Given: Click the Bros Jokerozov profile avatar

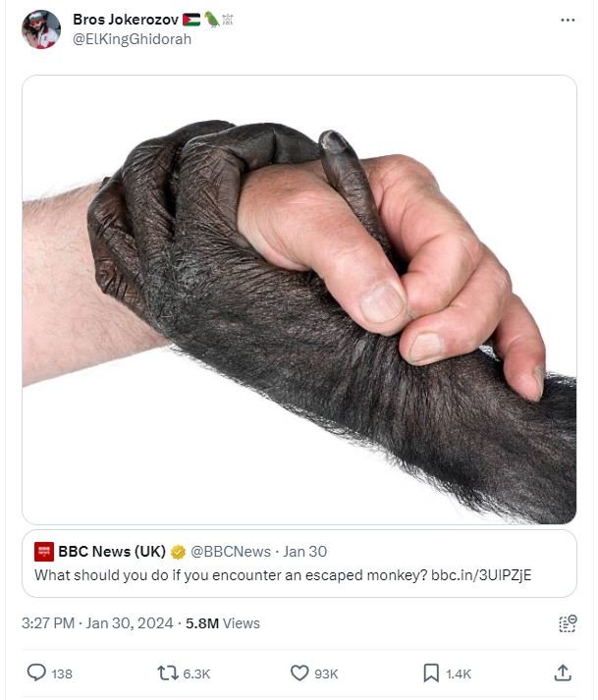Looking at the screenshot, I should click(x=41, y=29).
